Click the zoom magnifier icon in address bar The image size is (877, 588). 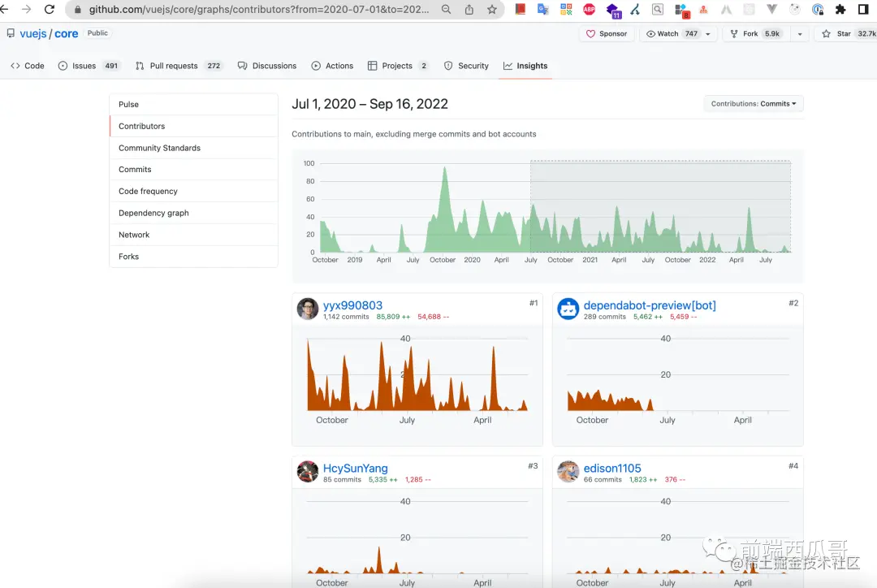coord(446,10)
